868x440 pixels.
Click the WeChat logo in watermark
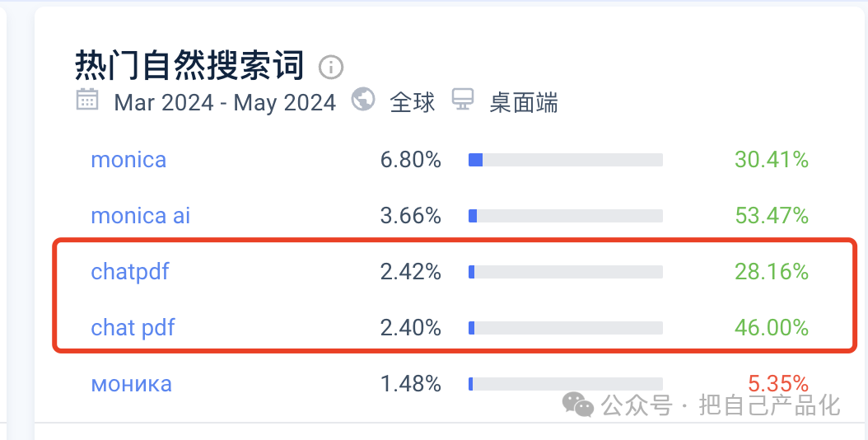click(577, 404)
